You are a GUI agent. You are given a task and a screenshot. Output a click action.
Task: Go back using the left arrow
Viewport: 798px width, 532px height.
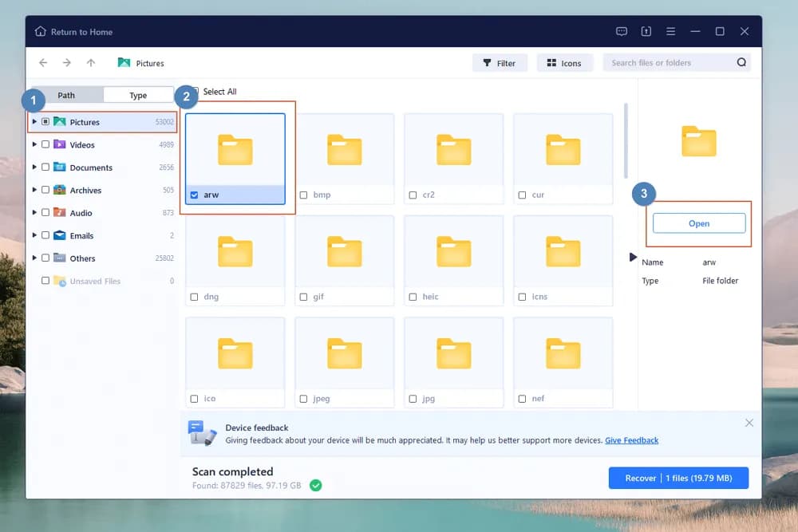(43, 63)
